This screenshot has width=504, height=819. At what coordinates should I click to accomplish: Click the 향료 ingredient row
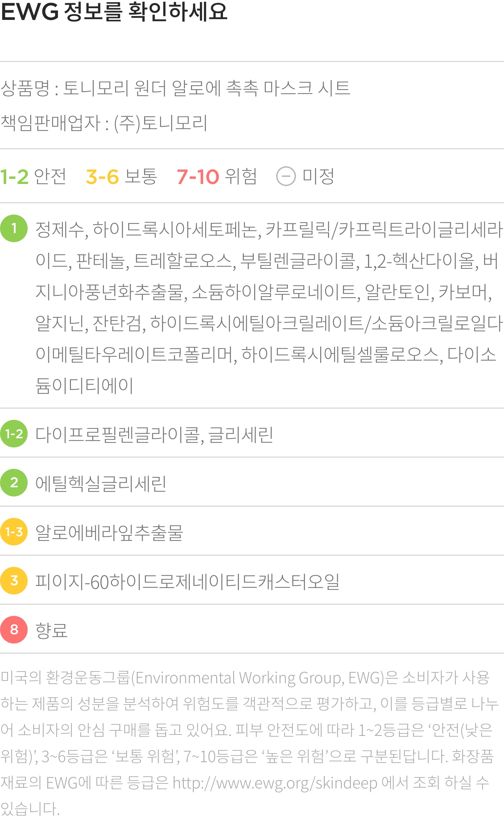point(252,630)
